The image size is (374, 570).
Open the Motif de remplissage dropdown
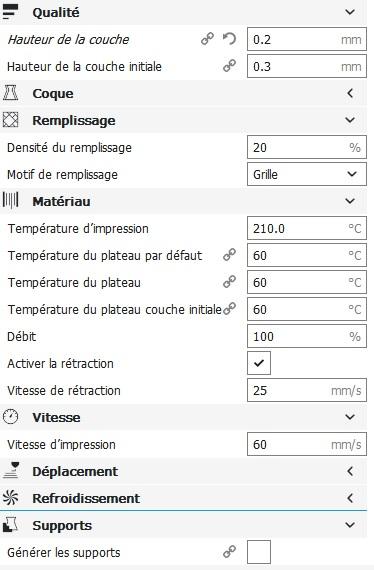tap(307, 174)
